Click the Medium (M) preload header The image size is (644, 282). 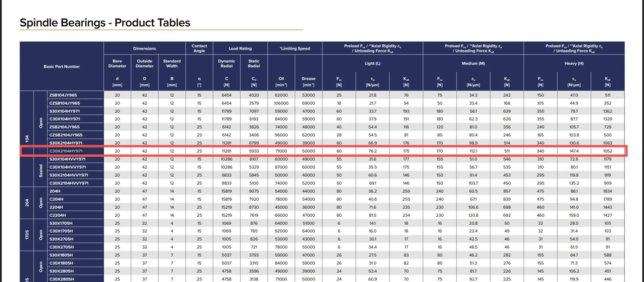tap(473, 63)
